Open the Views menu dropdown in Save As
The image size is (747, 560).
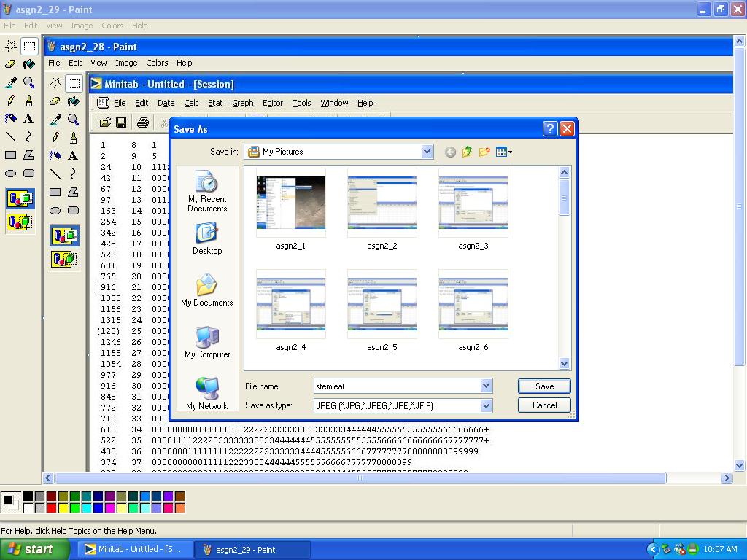pyautogui.click(x=504, y=152)
